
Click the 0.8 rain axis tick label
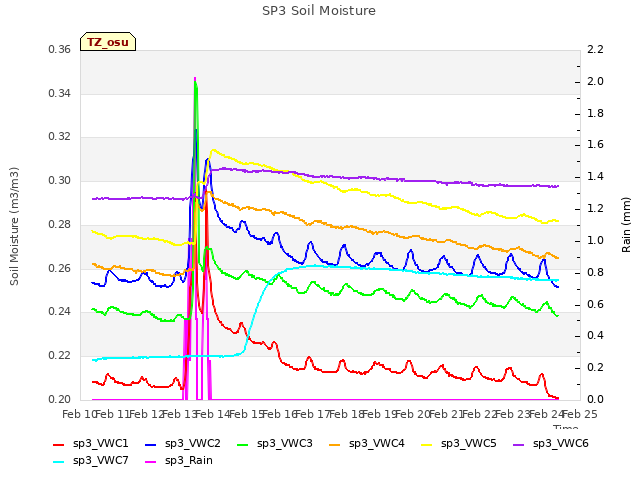pos(596,272)
